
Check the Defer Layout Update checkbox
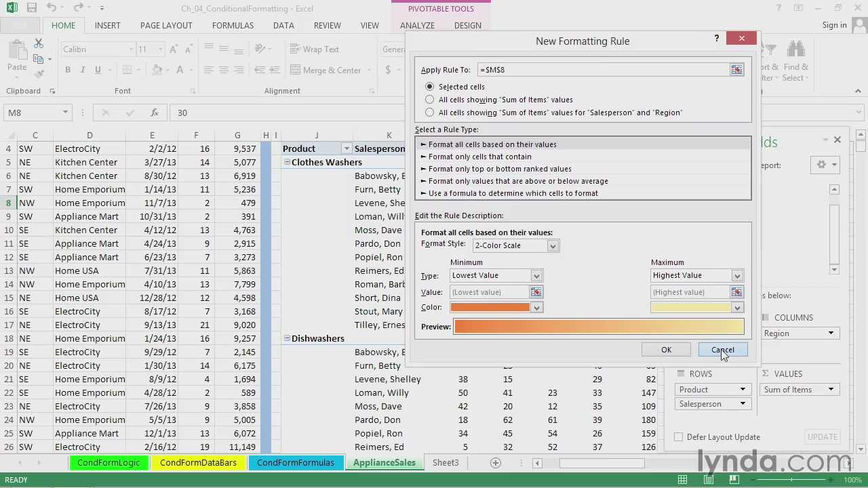tap(678, 437)
